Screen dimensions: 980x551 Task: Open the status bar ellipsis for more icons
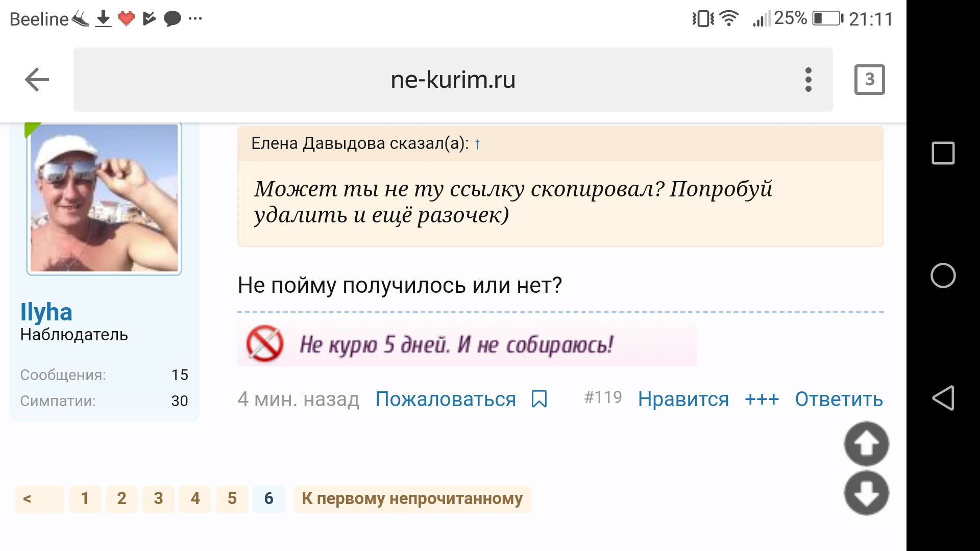pyautogui.click(x=194, y=19)
